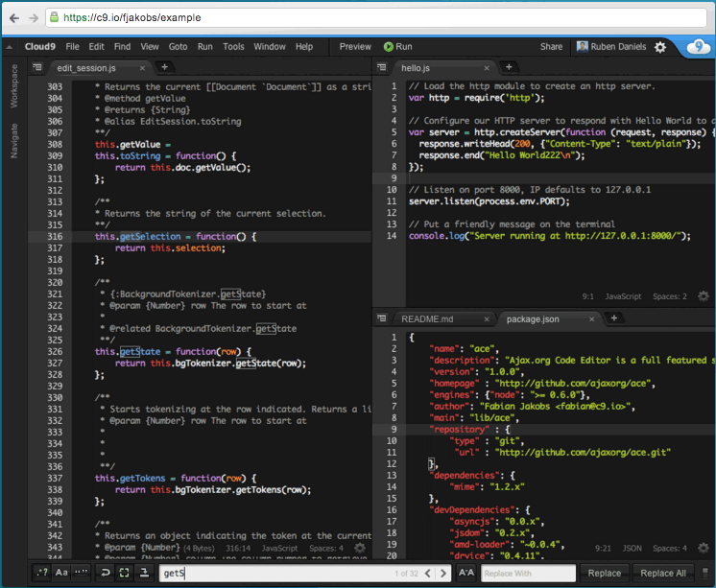Go to the previous search match arrow

(x=427, y=573)
